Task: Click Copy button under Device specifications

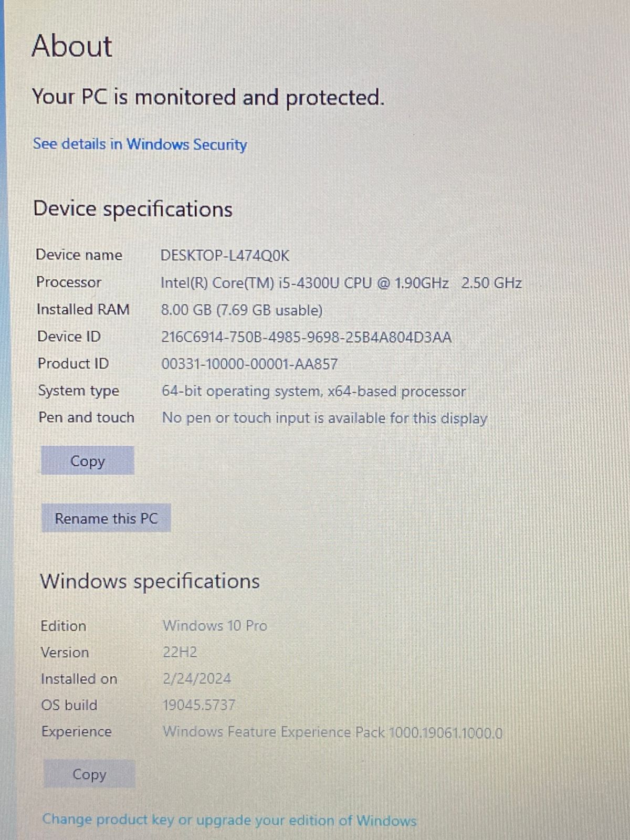Action: [88, 460]
